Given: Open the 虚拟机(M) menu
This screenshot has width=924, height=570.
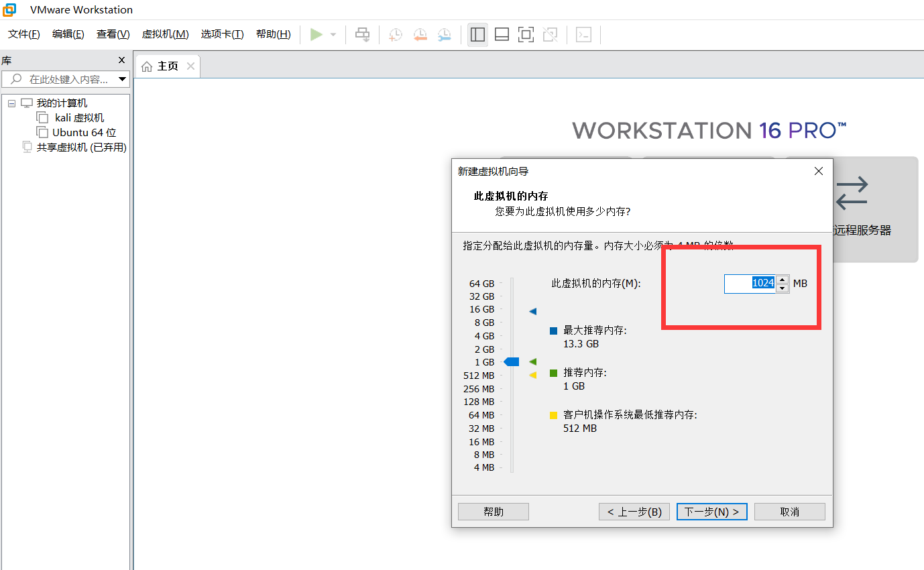Looking at the screenshot, I should point(166,34).
